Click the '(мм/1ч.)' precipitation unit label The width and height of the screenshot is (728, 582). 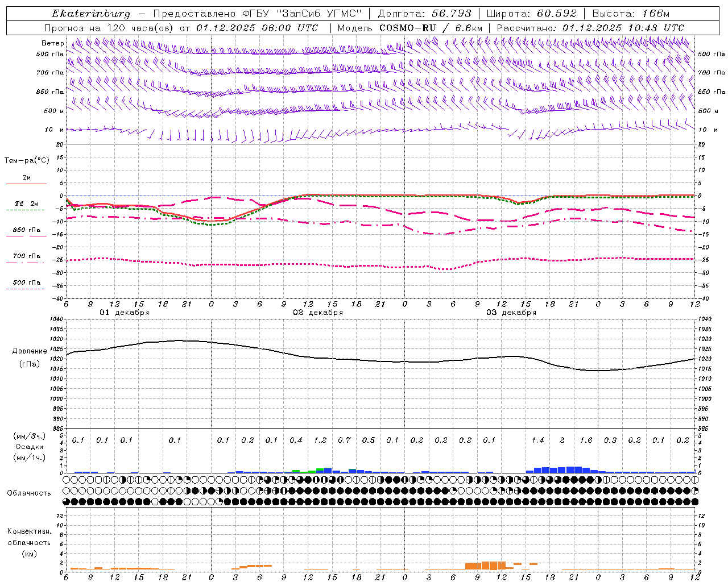coord(28,458)
